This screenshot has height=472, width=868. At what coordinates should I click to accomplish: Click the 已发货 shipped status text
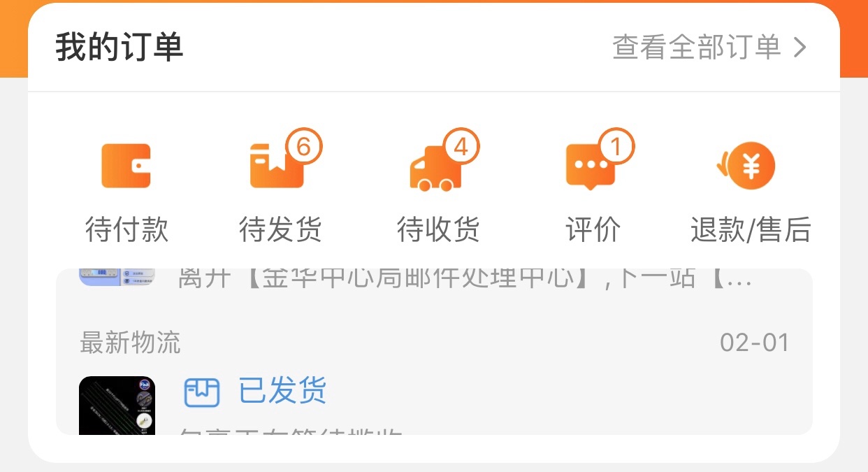click(283, 392)
